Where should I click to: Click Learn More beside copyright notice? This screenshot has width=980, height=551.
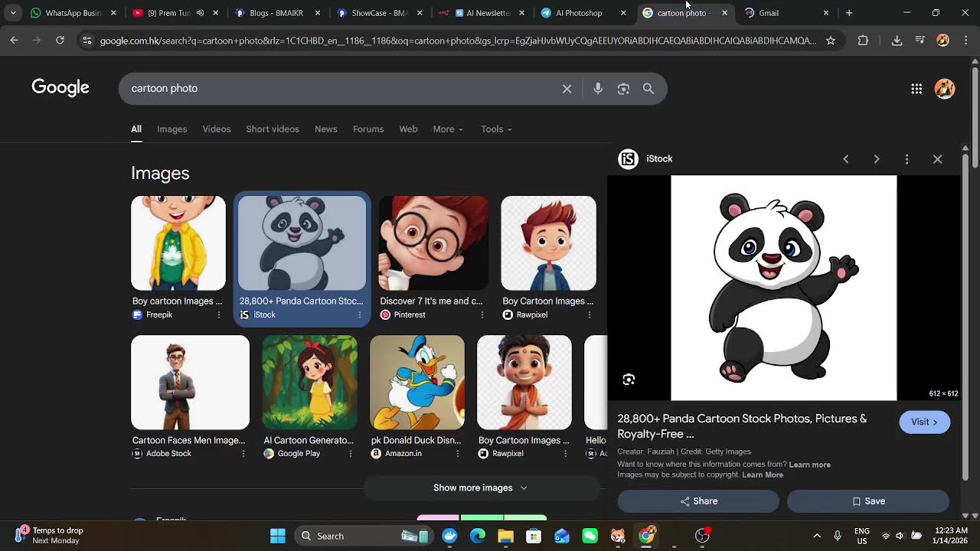763,475
